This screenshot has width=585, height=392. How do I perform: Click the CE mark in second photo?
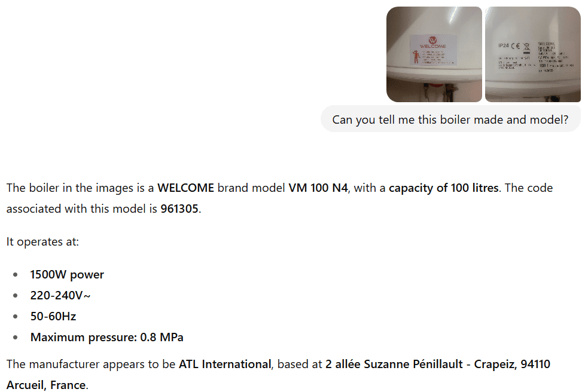515,46
